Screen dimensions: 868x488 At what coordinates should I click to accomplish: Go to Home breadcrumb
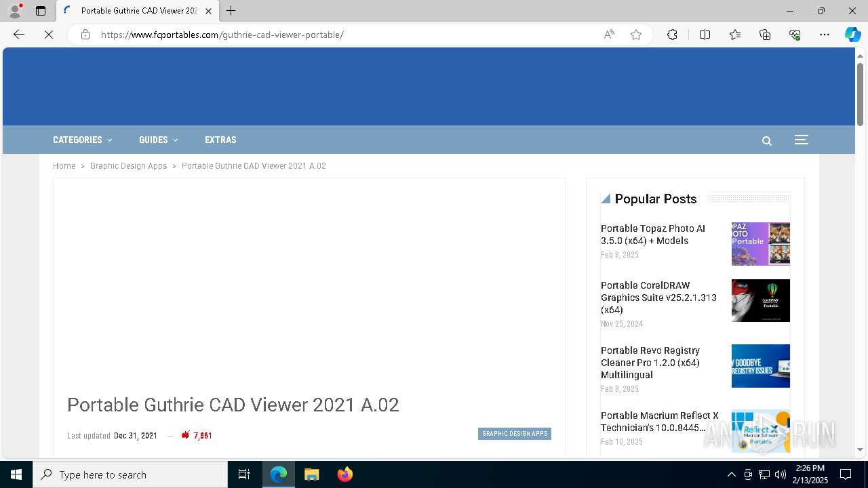pyautogui.click(x=64, y=166)
